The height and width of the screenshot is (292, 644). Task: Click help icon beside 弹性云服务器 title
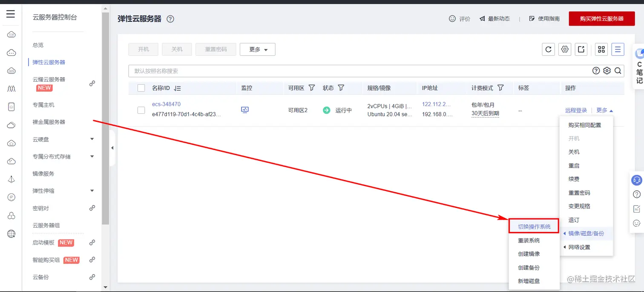click(170, 19)
